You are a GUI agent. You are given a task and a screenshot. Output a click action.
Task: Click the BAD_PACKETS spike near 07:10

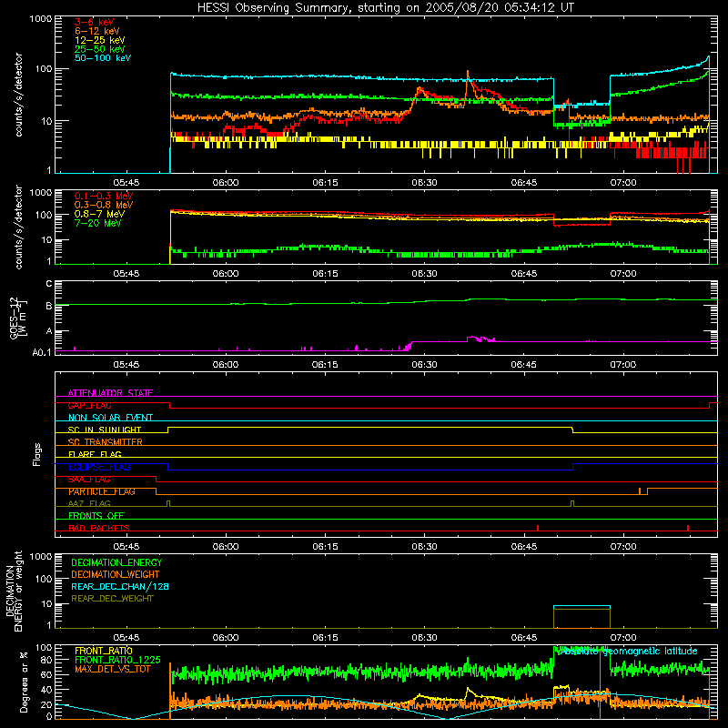coord(688,528)
